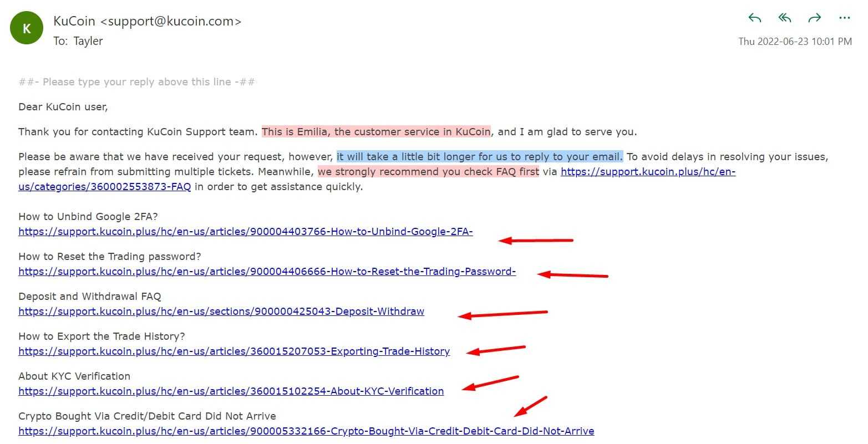Open the How-to-Unbind-Google-2FA article link
This screenshot has width=868, height=444.
(x=246, y=232)
